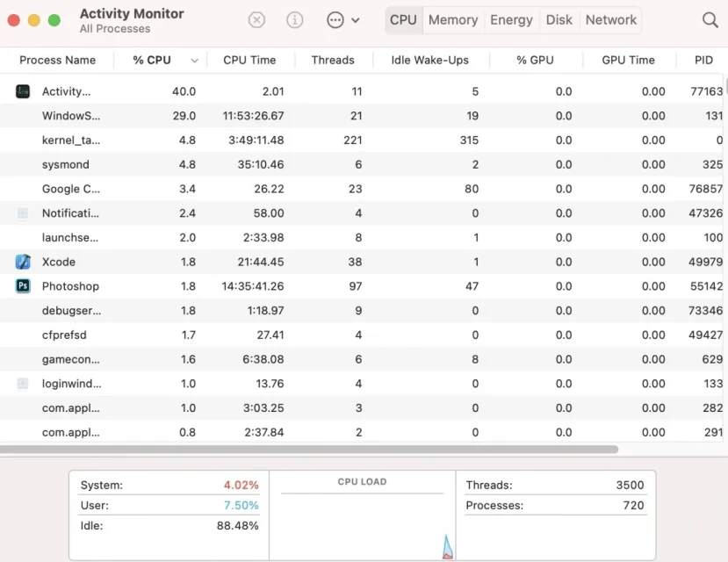The width and height of the screenshot is (728, 562).
Task: Open the search magnifier icon
Action: (x=710, y=20)
